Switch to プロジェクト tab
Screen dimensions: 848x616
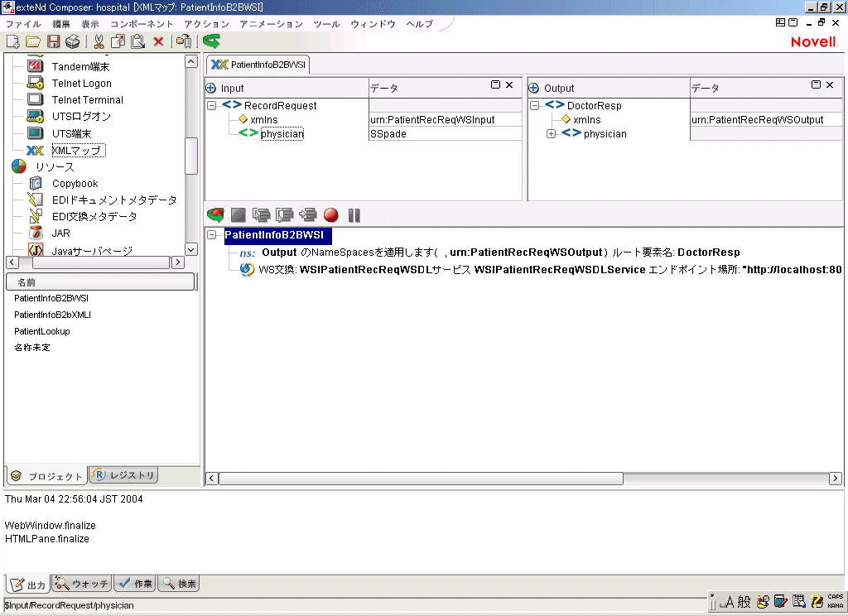[46, 476]
